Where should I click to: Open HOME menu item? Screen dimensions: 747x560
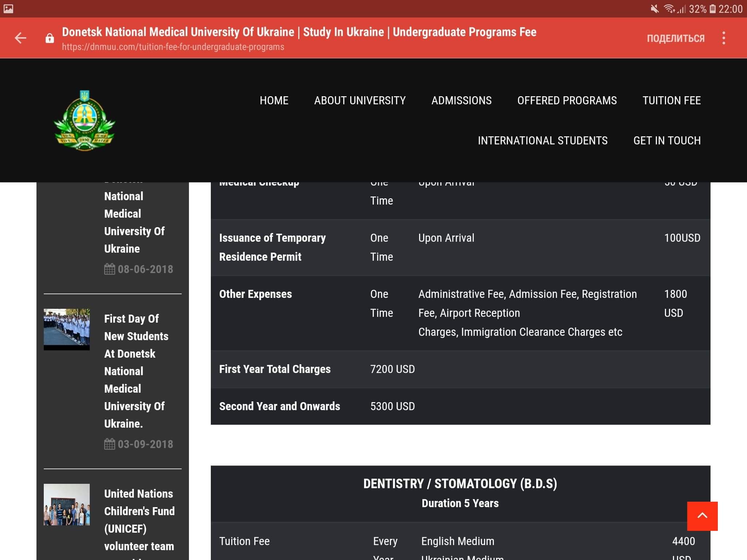(x=274, y=100)
